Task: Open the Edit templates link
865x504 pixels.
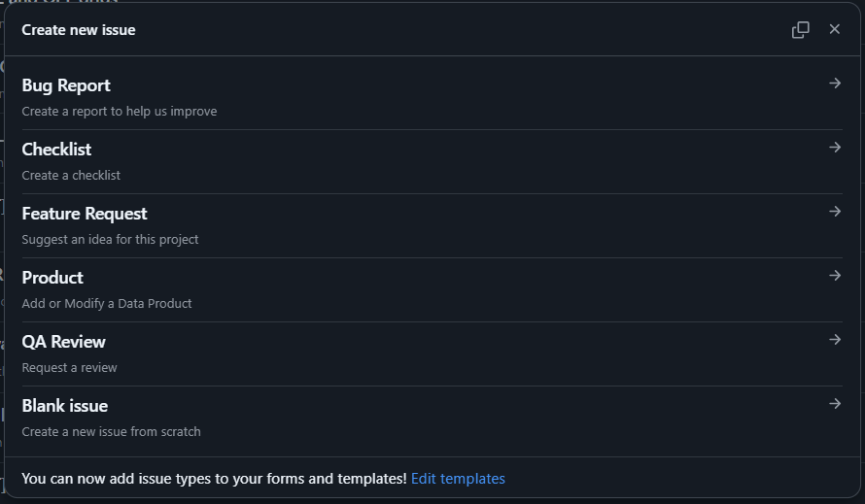Action: pyautogui.click(x=458, y=479)
